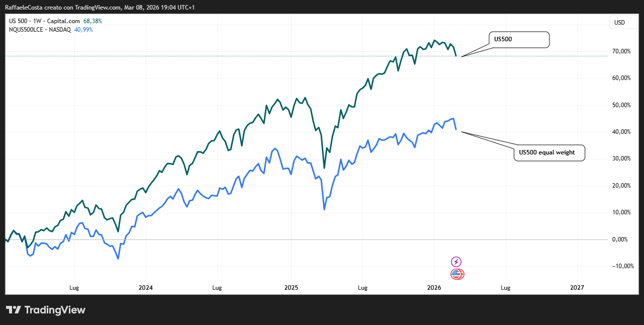Click the 68,38% value in the legend
644x325 pixels.
(93, 21)
